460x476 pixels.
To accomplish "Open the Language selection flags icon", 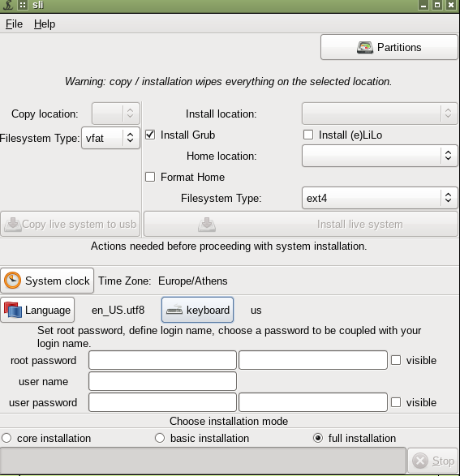I will point(13,310).
